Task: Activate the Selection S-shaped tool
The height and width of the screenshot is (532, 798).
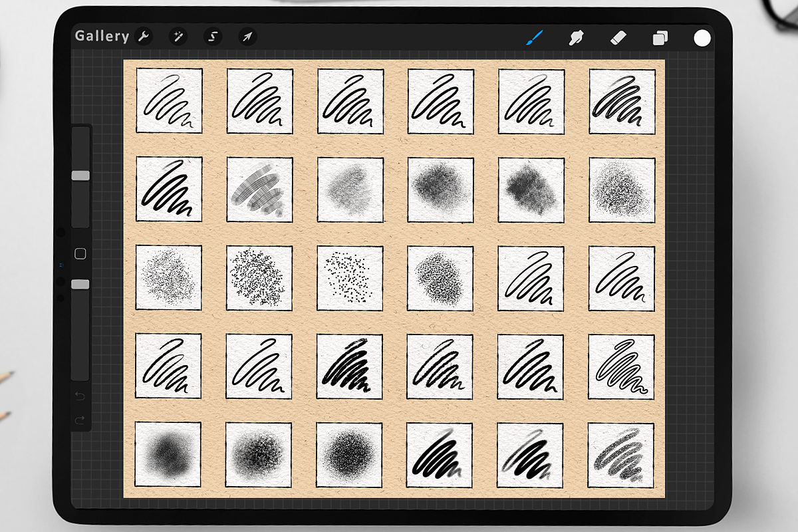Action: 213,37
